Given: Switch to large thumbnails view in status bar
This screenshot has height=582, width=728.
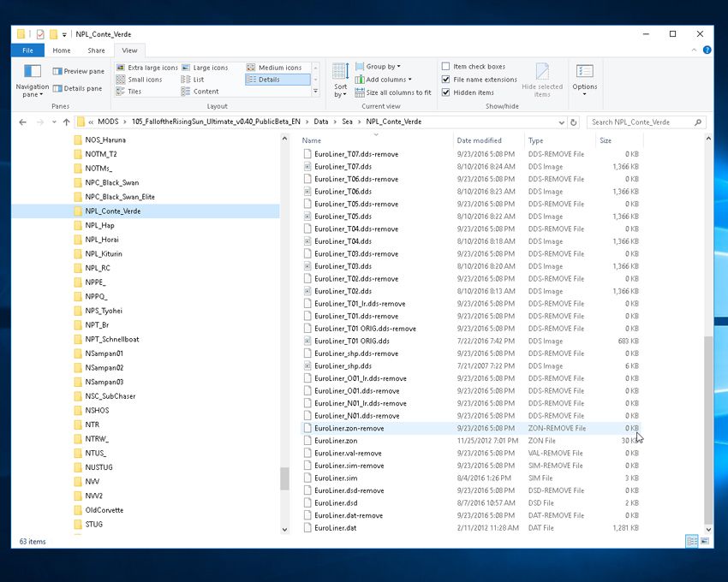Looking at the screenshot, I should [x=705, y=541].
